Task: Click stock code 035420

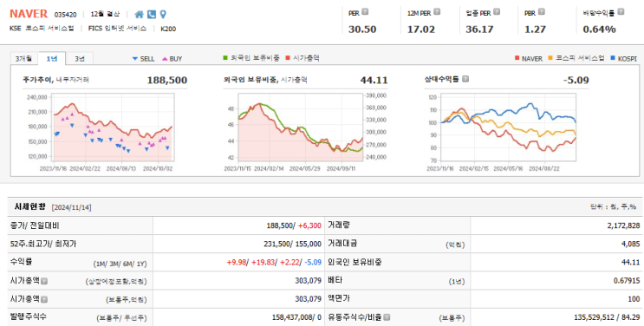Action: pos(65,15)
